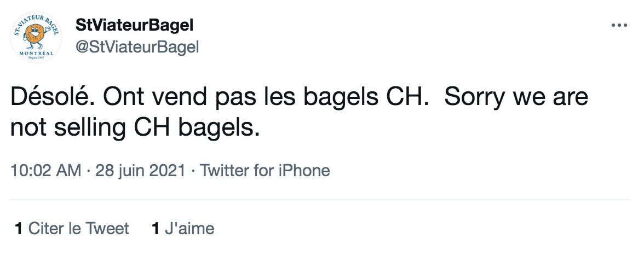View the Citer le Tweet quotes
This screenshot has width=644, height=256.
click(x=72, y=229)
